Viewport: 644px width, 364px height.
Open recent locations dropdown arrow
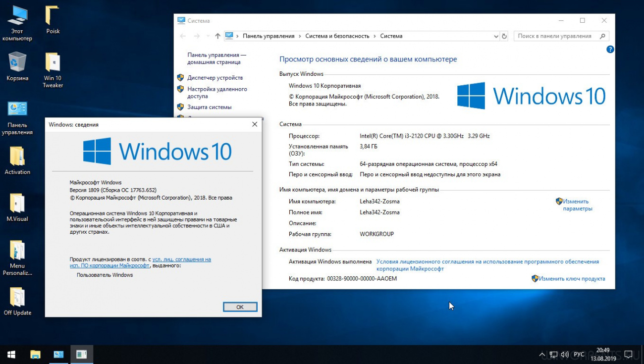click(x=207, y=36)
